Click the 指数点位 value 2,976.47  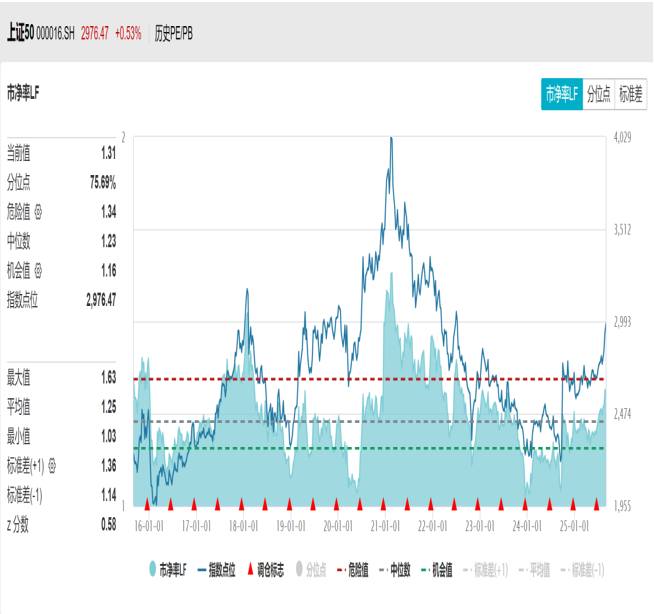[101, 300]
